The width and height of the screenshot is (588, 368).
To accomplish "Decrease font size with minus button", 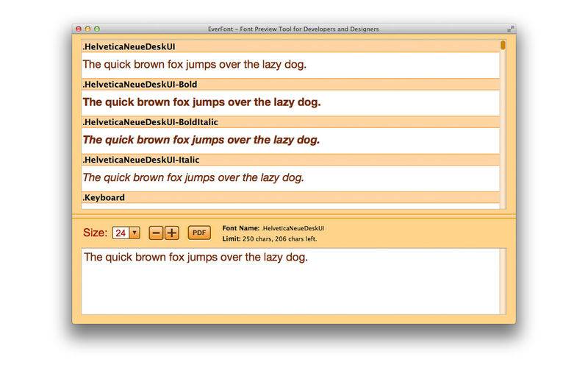I will [156, 233].
